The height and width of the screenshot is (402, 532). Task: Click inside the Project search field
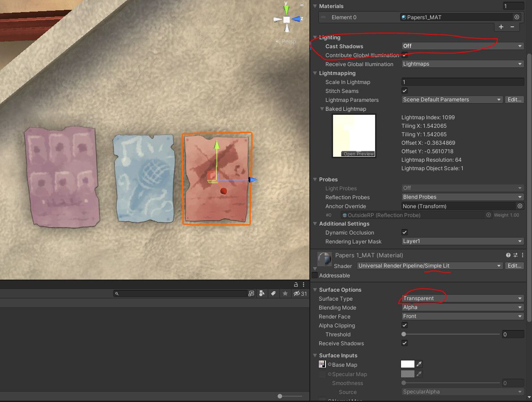click(x=179, y=293)
